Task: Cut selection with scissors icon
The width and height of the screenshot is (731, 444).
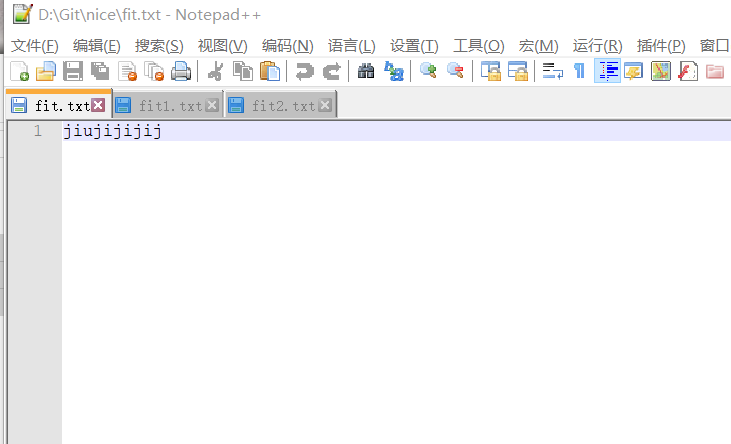Action: [215, 71]
